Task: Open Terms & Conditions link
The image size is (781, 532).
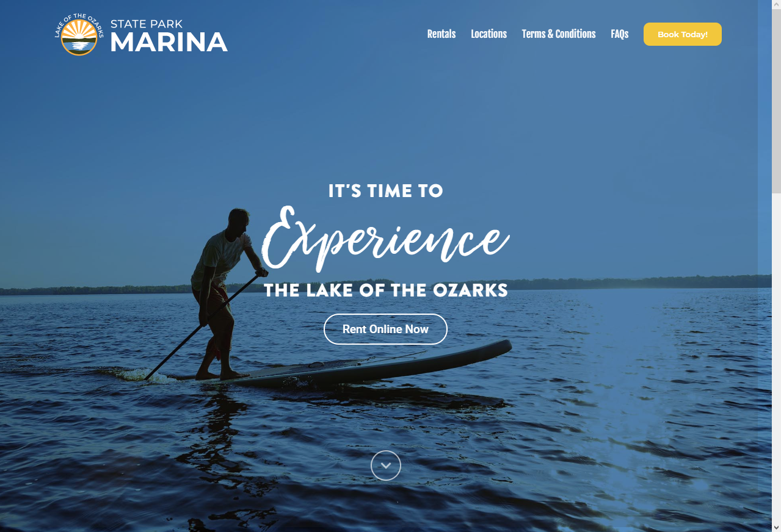Action: tap(559, 34)
